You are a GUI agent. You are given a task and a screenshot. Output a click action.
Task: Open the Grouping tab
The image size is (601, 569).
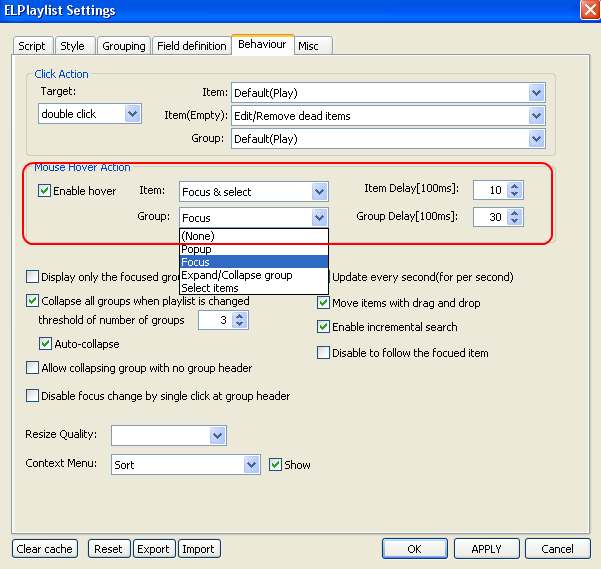pos(124,46)
